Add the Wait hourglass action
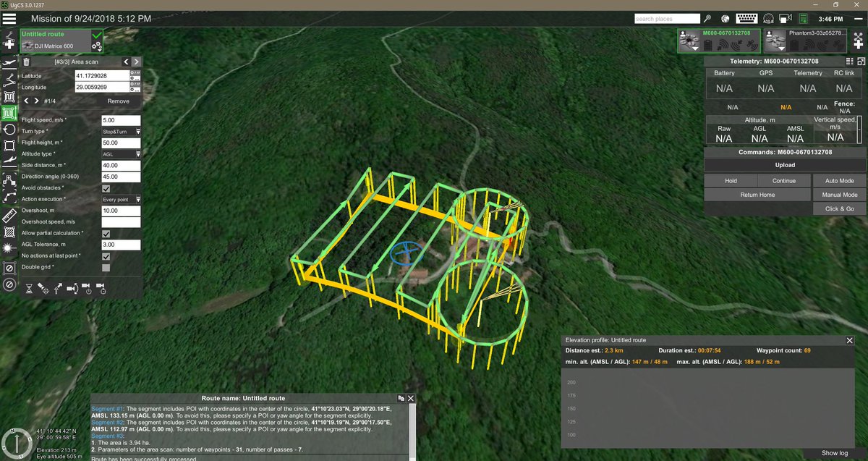 tap(30, 289)
